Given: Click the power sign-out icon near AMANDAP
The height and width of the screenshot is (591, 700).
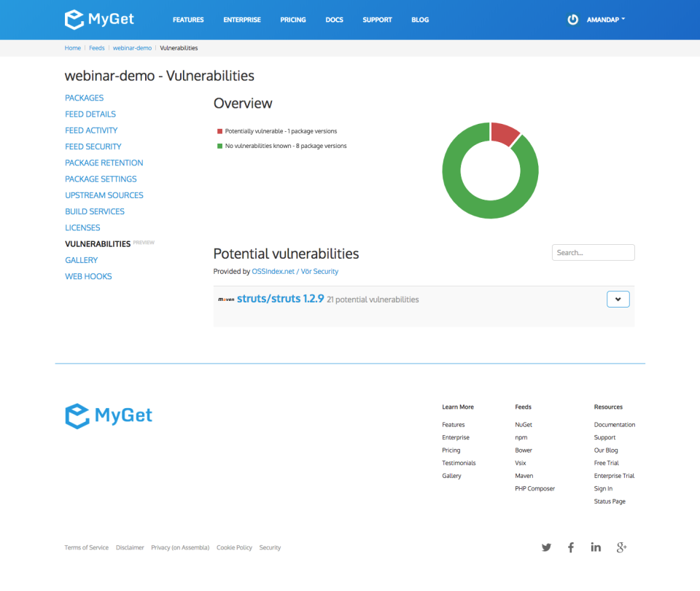Looking at the screenshot, I should (572, 20).
